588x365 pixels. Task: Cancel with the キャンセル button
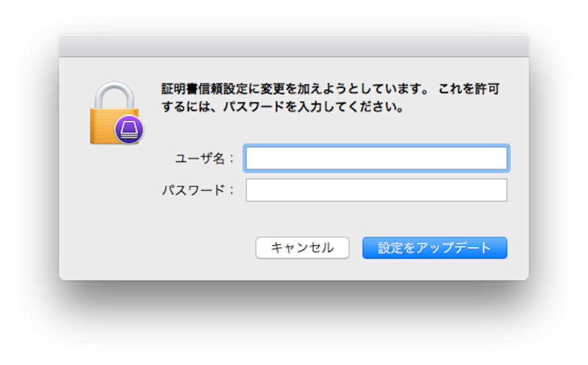tap(302, 248)
